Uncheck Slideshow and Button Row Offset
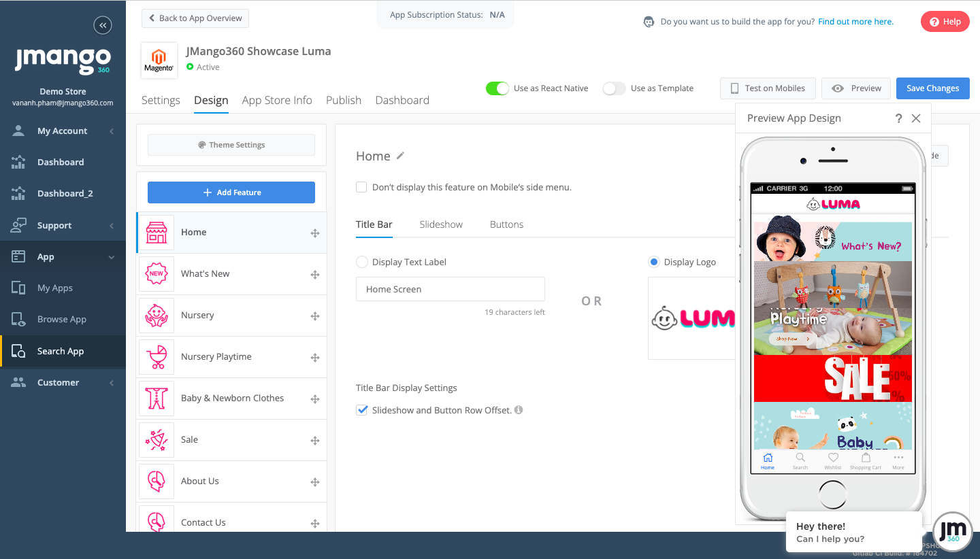Screen dimensions: 980x559 coord(362,410)
